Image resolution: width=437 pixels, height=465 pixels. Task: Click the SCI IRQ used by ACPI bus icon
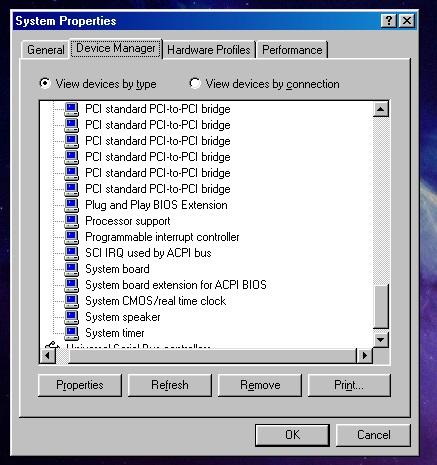pyautogui.click(x=71, y=253)
